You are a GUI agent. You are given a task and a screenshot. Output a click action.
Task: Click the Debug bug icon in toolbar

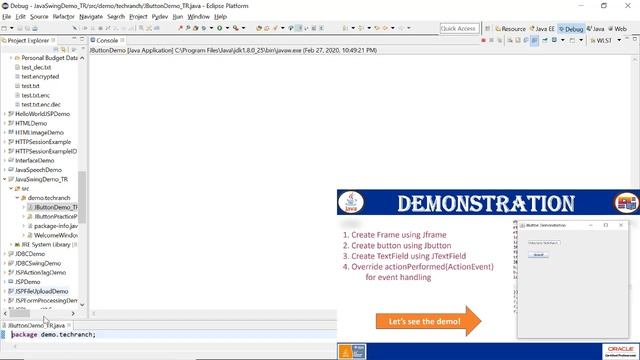[x=204, y=28]
